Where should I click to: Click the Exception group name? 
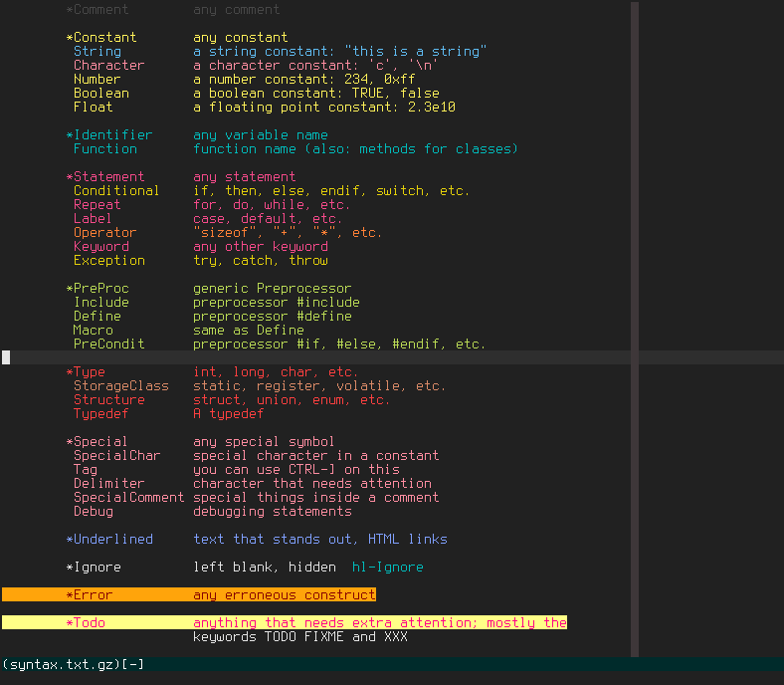point(109,261)
